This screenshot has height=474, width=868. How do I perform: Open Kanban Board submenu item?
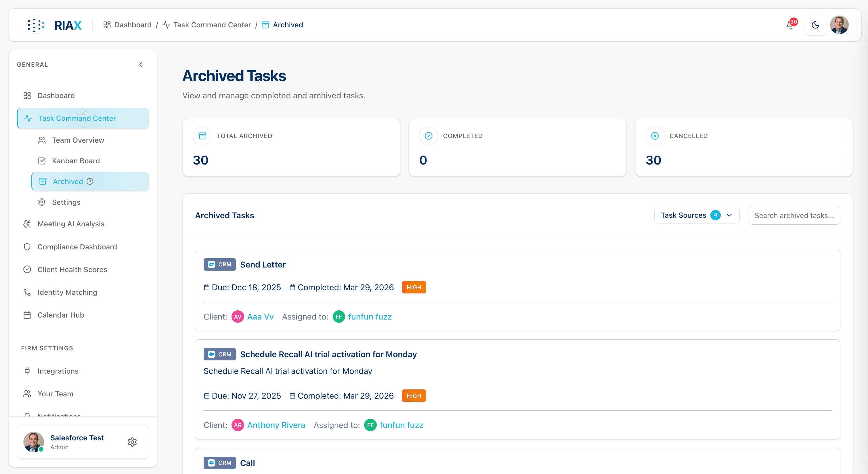coord(90,161)
